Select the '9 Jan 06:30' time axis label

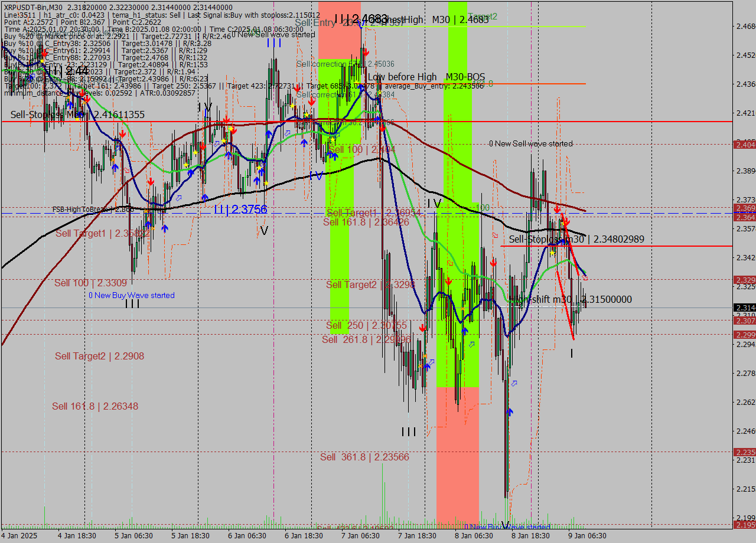coord(587,536)
